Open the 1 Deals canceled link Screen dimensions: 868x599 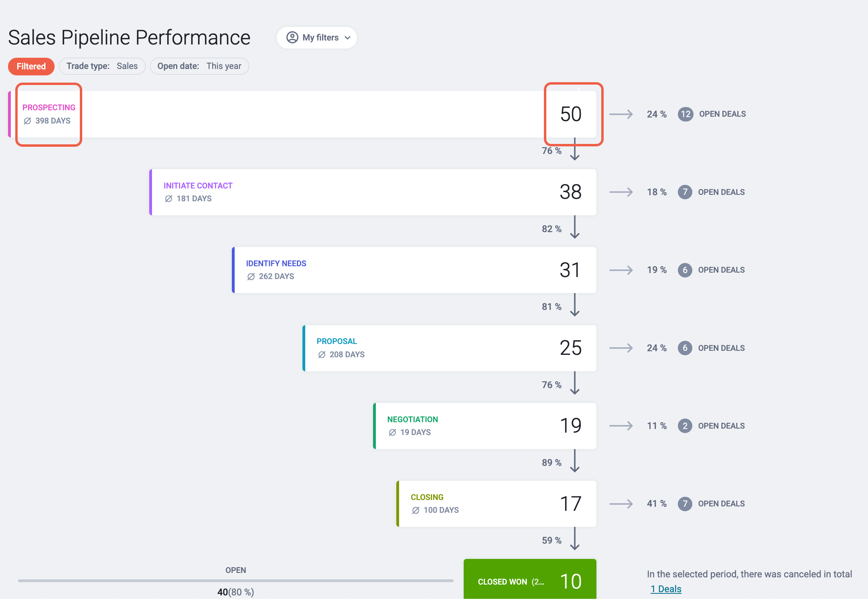pos(666,589)
